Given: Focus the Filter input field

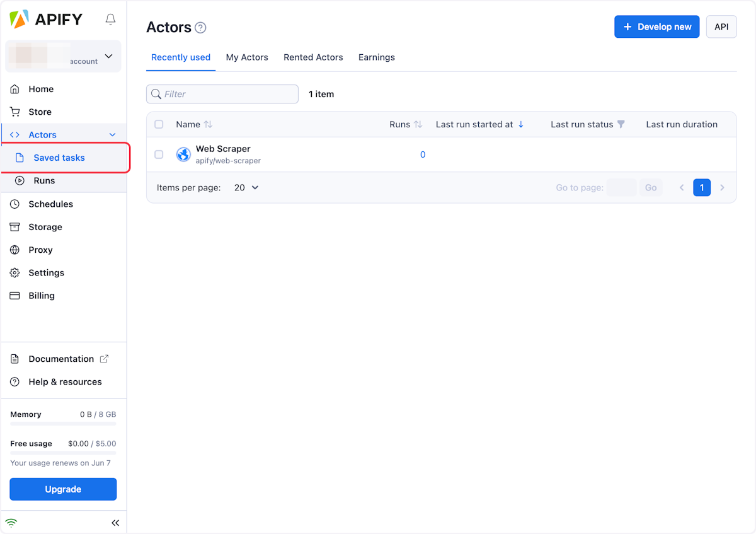Looking at the screenshot, I should click(222, 94).
